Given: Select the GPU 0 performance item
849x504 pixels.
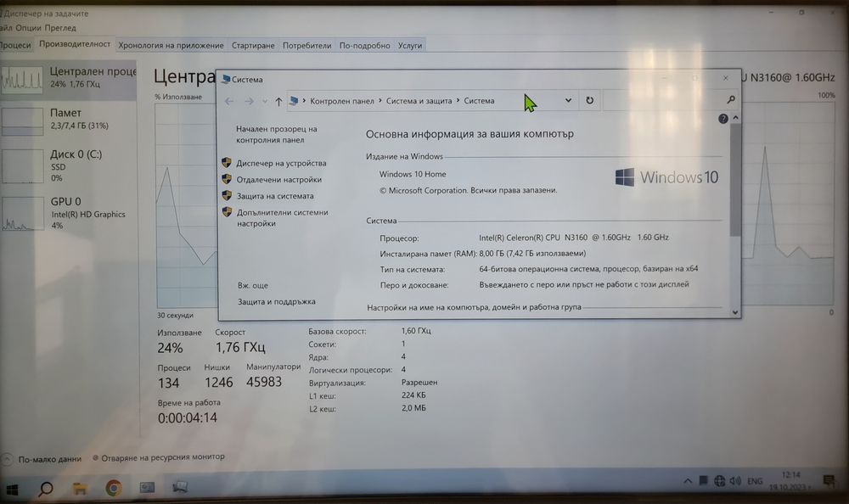Looking at the screenshot, I should [x=68, y=213].
